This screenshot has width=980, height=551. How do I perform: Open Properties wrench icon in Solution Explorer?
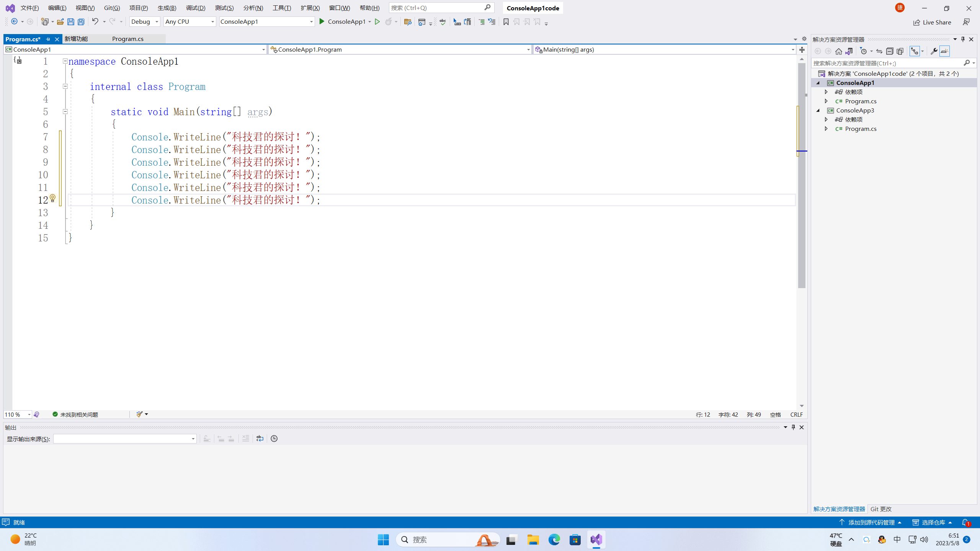point(934,51)
